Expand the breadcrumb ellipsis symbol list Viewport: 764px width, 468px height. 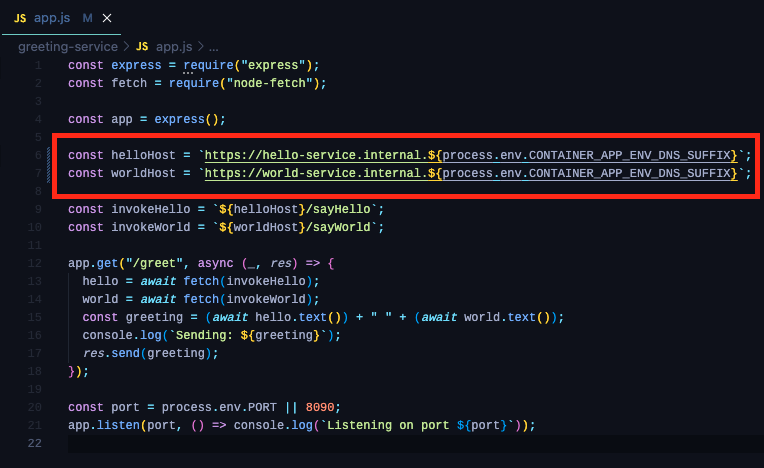coord(213,46)
